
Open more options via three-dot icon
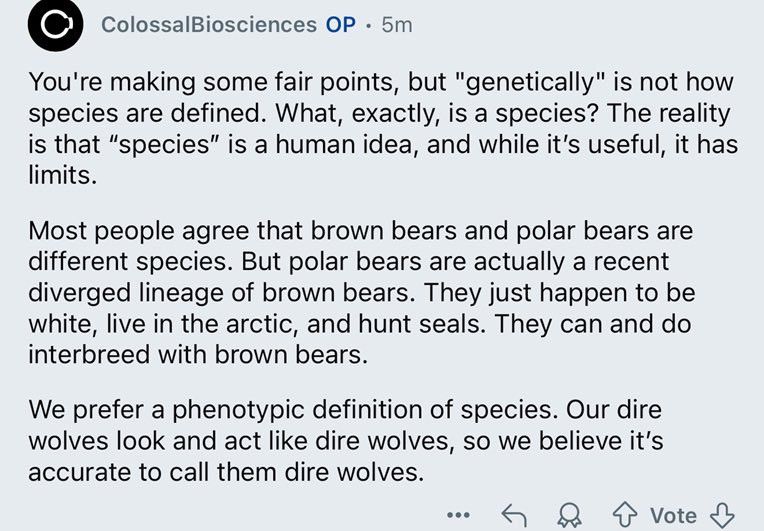tap(458, 514)
